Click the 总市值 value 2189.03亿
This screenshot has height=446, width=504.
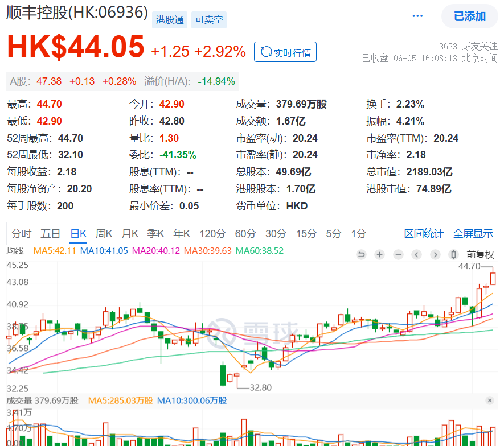pos(429,172)
